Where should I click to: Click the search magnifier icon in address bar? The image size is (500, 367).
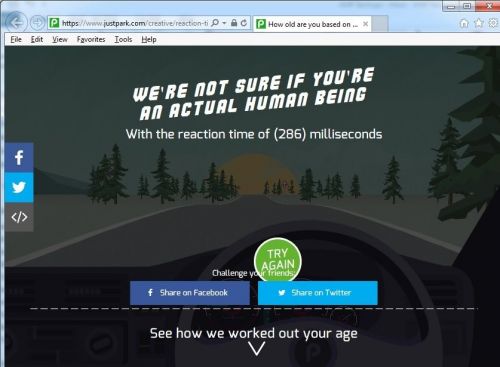(215, 23)
